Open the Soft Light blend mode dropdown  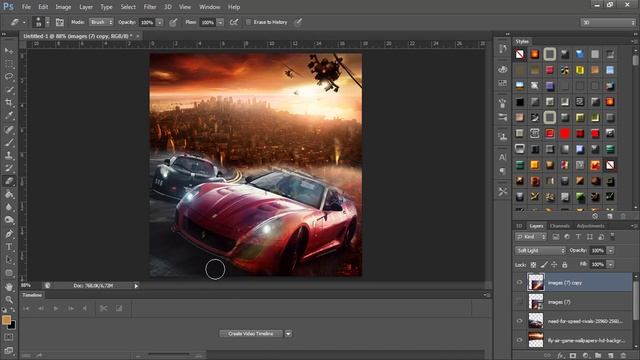tap(540, 251)
